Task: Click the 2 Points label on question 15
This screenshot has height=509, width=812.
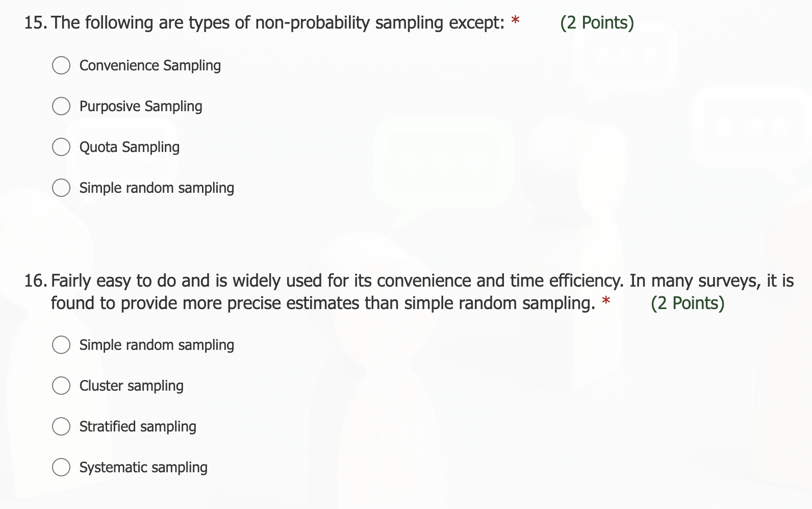Action: coord(597,22)
